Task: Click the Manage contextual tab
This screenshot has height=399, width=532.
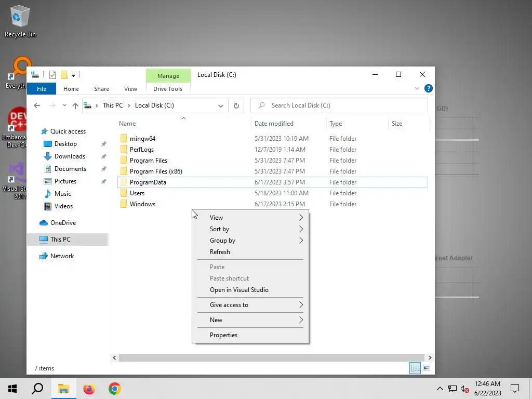Action: click(168, 76)
